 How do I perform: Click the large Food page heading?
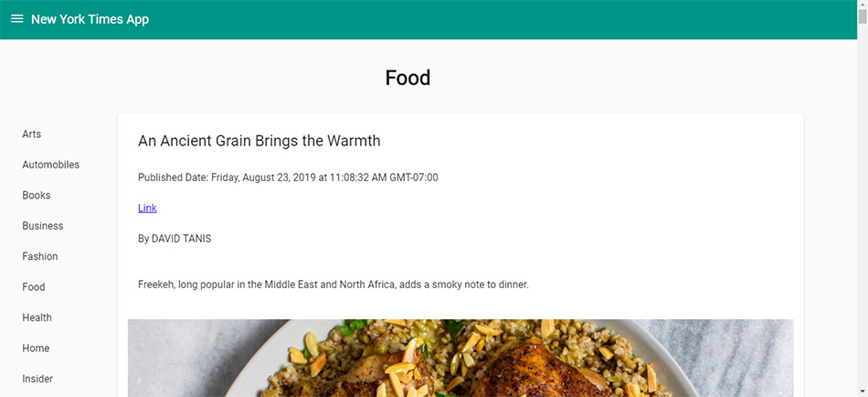408,78
